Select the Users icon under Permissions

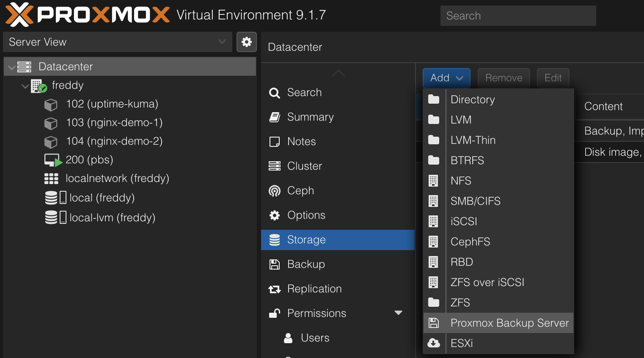[x=288, y=338]
